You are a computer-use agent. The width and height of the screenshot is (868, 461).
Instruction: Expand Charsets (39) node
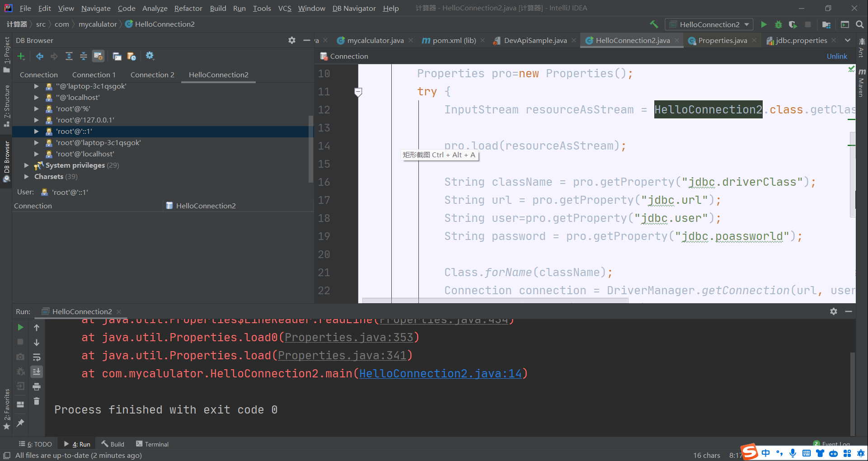tap(27, 176)
